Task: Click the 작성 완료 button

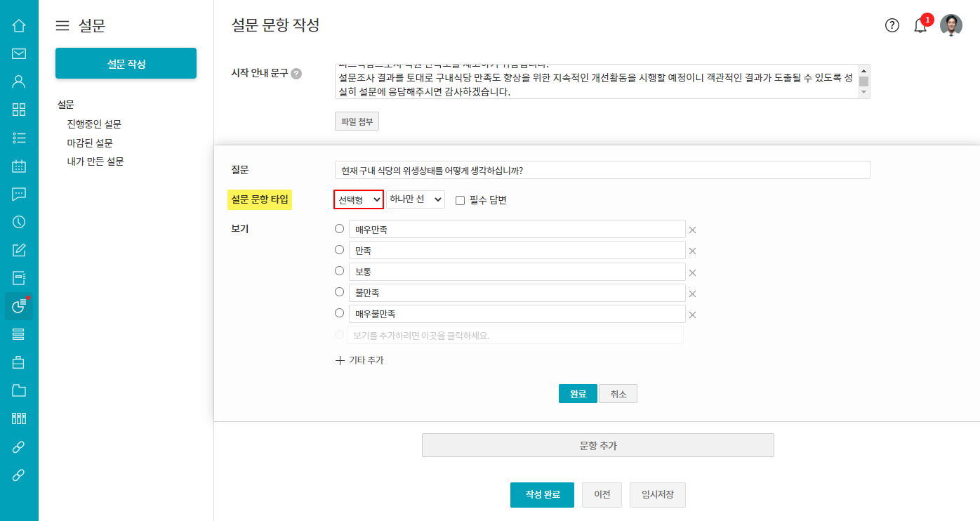Action: click(x=542, y=494)
